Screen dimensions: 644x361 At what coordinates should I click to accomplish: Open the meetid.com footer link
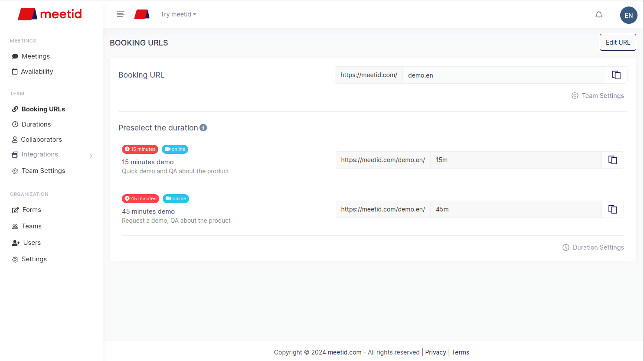(x=345, y=352)
